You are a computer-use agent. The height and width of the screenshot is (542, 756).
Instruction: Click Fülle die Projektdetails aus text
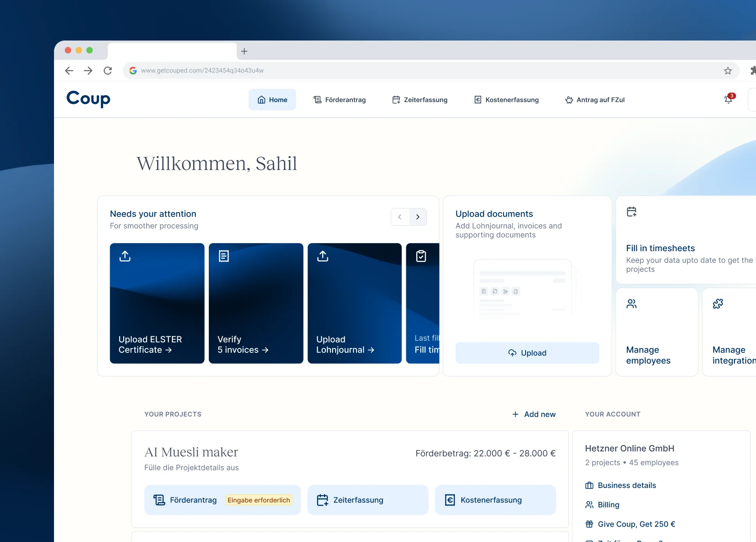coord(192,468)
